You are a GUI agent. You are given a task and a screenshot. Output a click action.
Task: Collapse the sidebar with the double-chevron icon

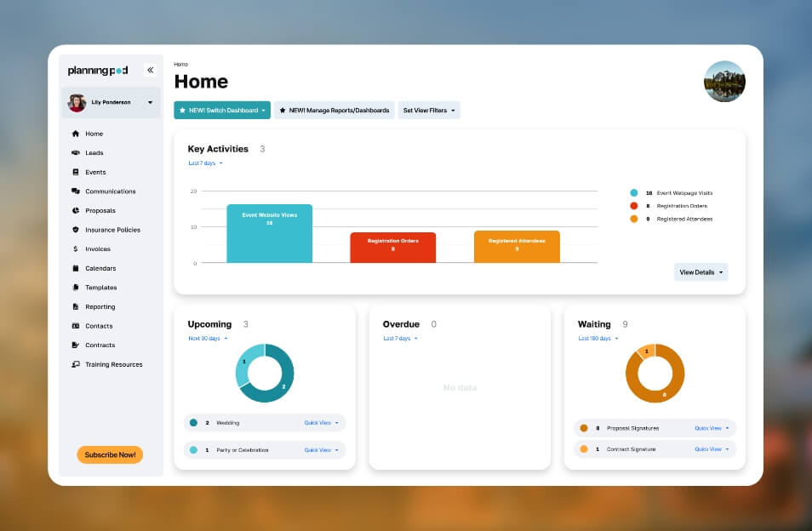pyautogui.click(x=150, y=70)
